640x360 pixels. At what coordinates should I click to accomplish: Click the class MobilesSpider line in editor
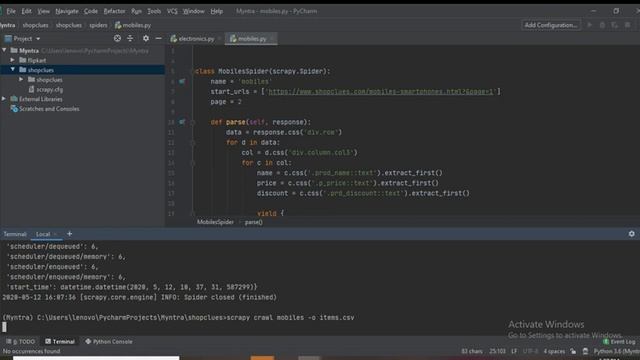(x=262, y=71)
